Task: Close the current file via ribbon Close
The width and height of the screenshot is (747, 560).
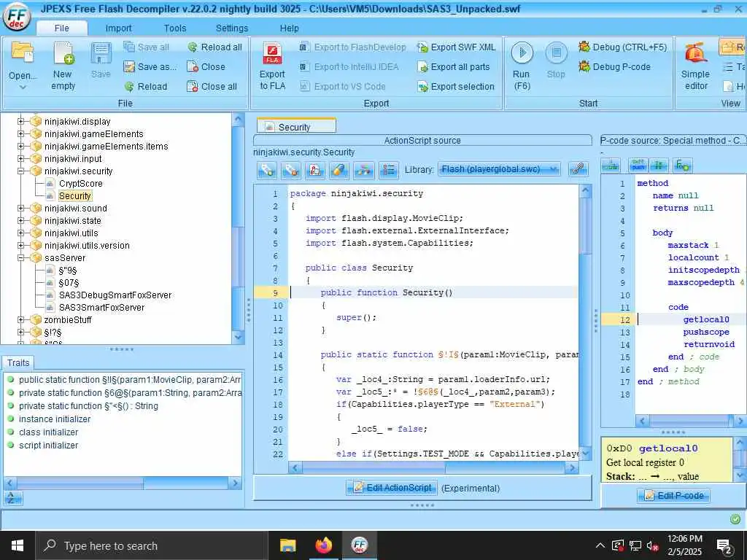Action: (206, 66)
